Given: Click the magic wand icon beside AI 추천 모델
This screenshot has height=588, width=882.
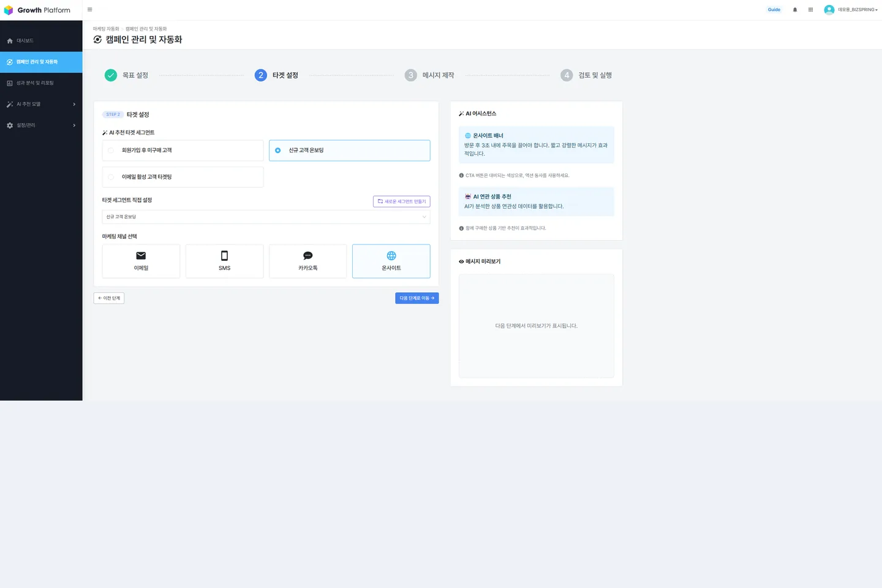Looking at the screenshot, I should pos(10,104).
